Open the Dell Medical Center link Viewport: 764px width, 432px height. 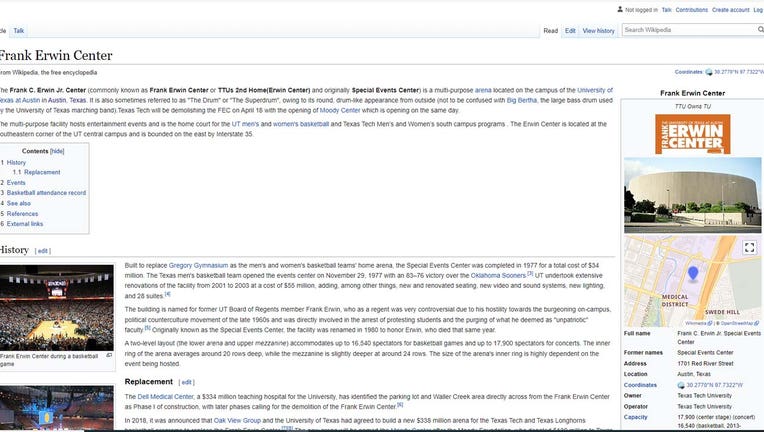(166, 397)
